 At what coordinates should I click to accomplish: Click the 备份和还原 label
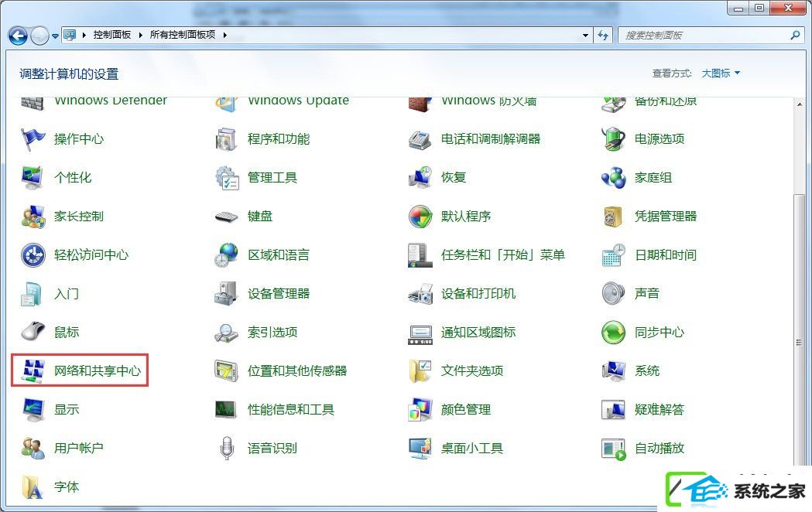tap(666, 101)
